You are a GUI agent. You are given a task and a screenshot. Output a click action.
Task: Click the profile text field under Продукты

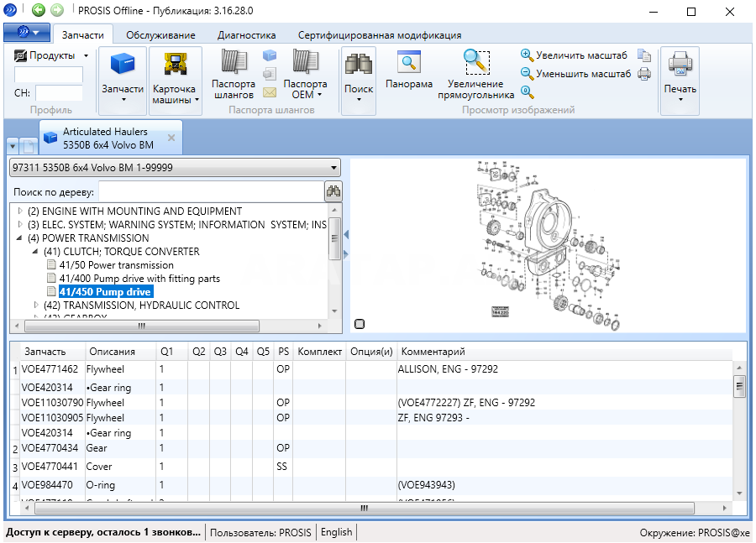click(x=48, y=75)
